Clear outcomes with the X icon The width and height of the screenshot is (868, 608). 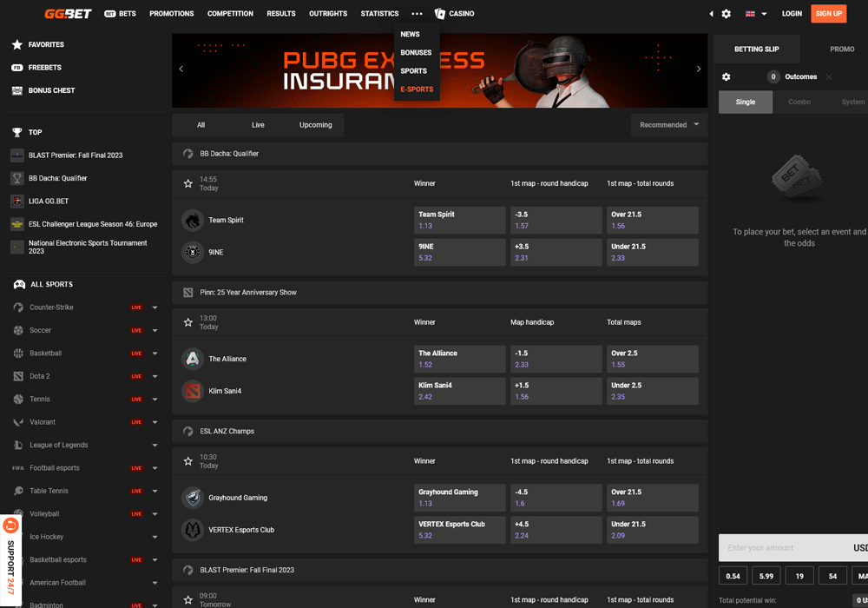829,77
